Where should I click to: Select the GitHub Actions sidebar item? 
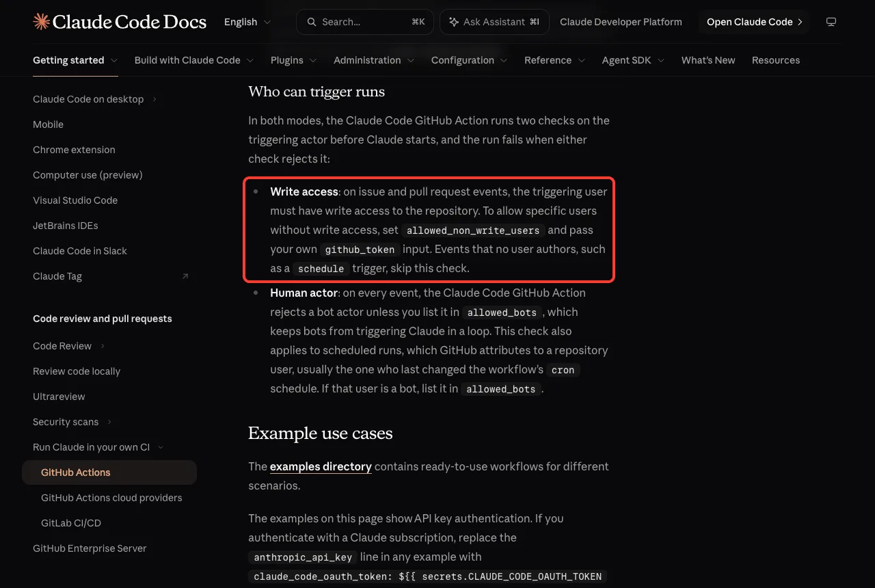pos(109,472)
